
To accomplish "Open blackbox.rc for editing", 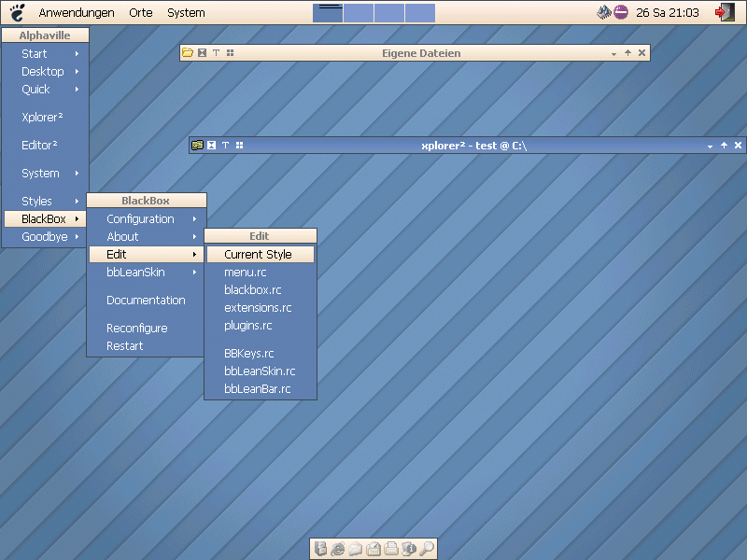I will (261, 290).
